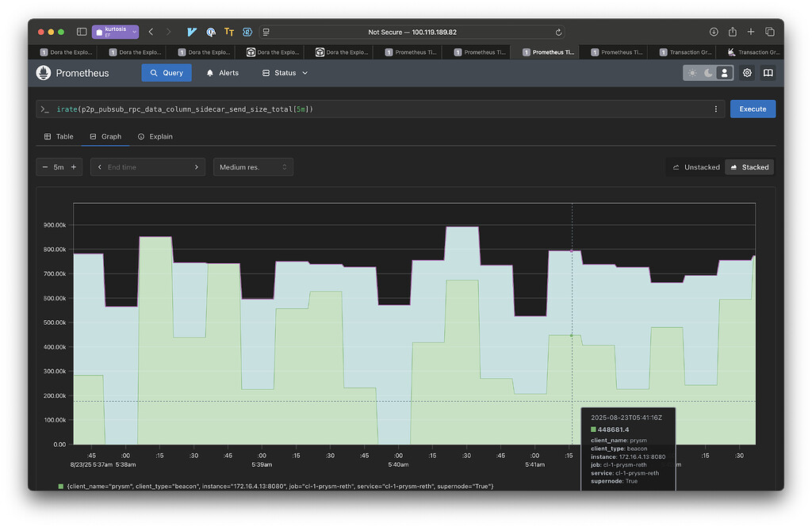Click the Execute button

click(x=753, y=109)
